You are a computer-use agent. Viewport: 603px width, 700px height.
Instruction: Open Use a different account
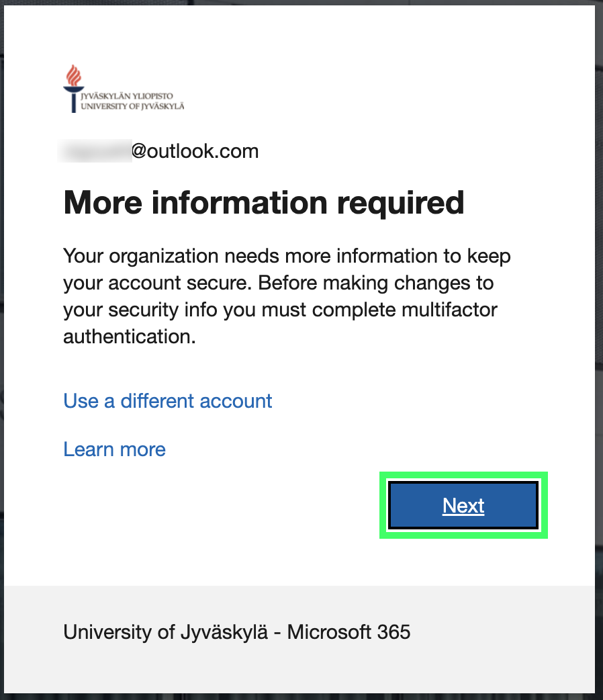coord(167,400)
